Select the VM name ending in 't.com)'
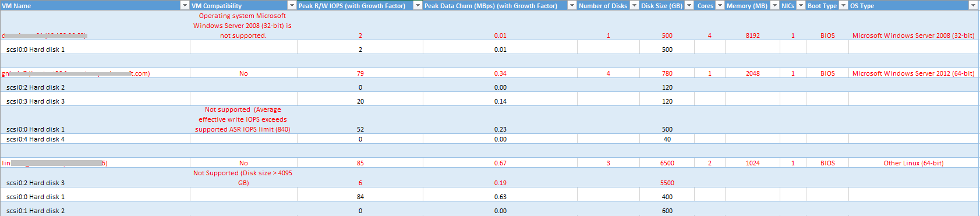 coord(76,73)
